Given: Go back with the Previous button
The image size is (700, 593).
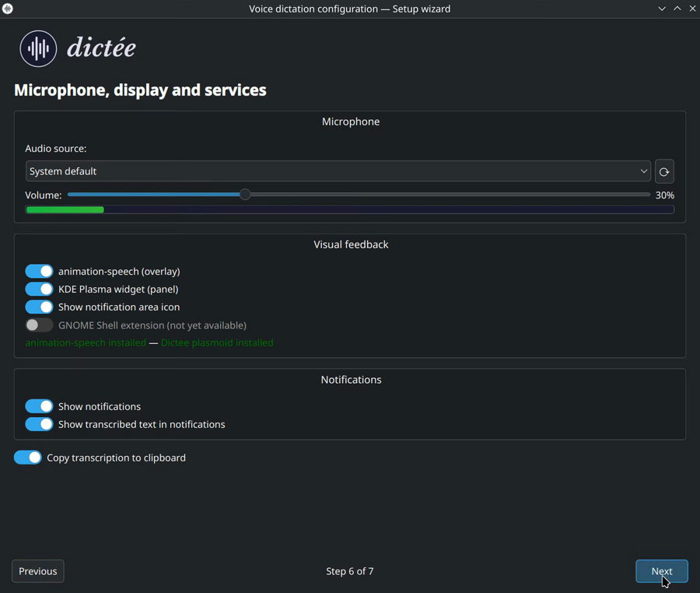Looking at the screenshot, I should click(38, 571).
